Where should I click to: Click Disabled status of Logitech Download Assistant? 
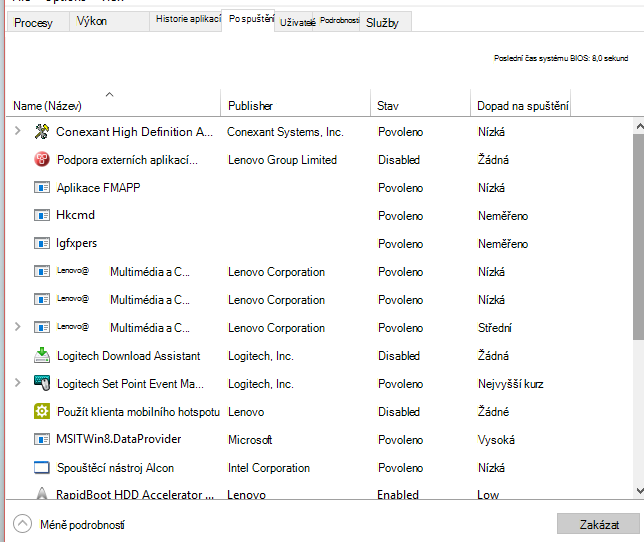(398, 356)
